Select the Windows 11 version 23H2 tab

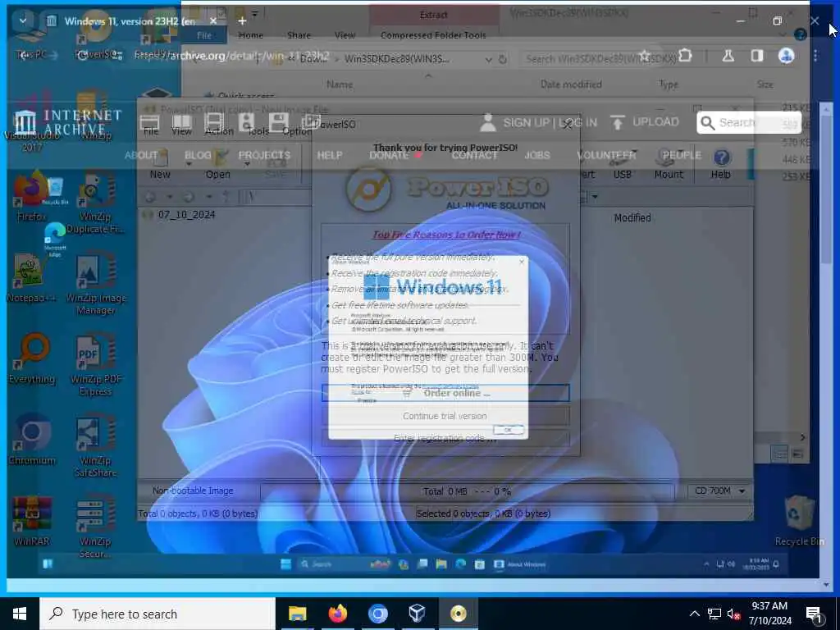point(129,21)
